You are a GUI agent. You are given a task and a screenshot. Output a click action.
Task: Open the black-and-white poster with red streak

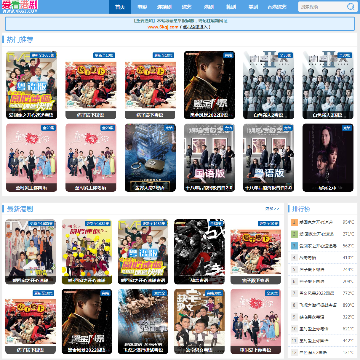(199, 252)
